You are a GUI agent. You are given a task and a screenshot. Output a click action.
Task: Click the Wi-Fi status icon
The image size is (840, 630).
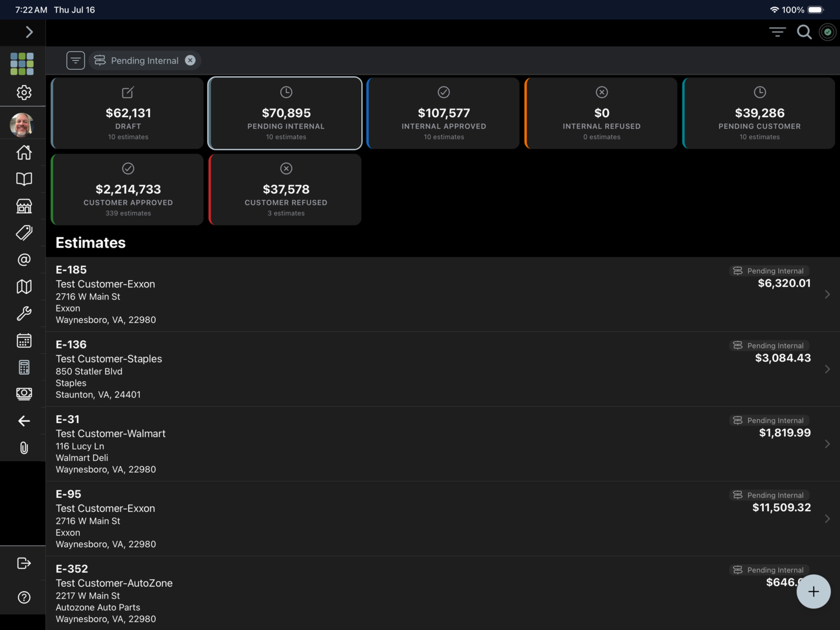(x=775, y=10)
